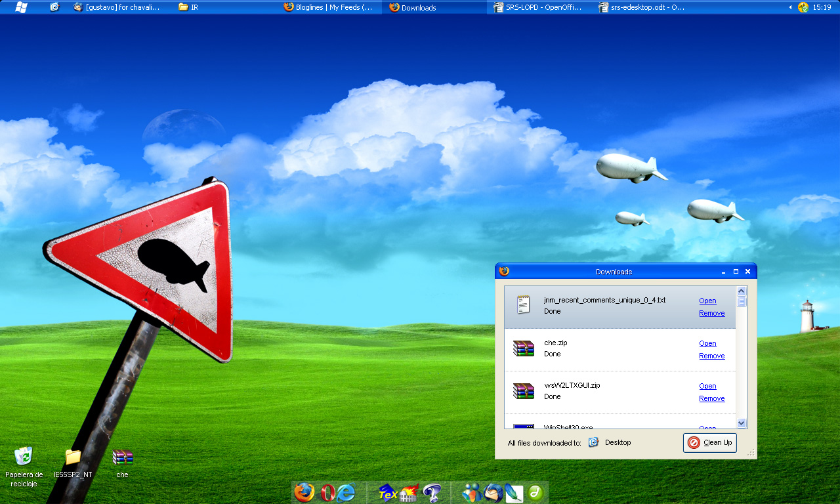Viewport: 840px width, 504px height.
Task: Minimize the Downloads window
Action: pyautogui.click(x=724, y=272)
